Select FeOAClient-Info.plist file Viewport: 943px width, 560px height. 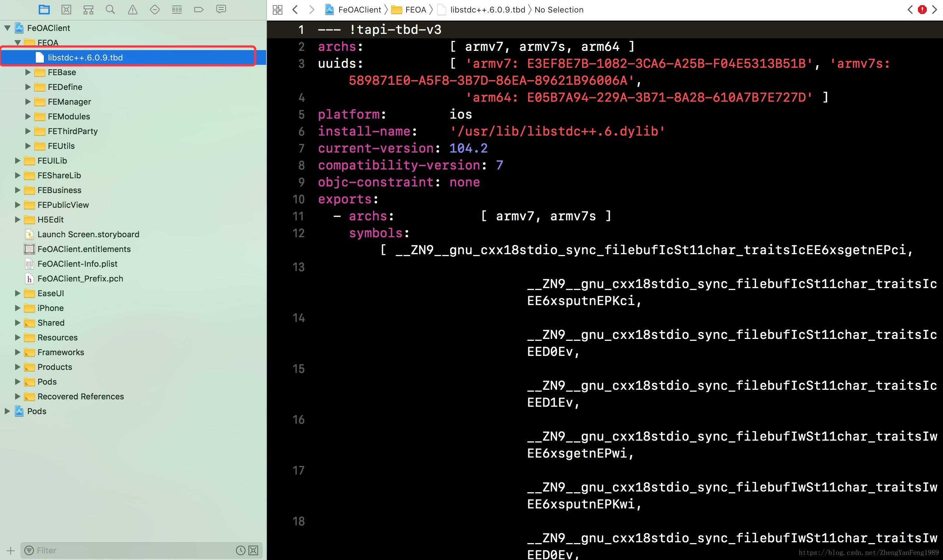coord(77,264)
